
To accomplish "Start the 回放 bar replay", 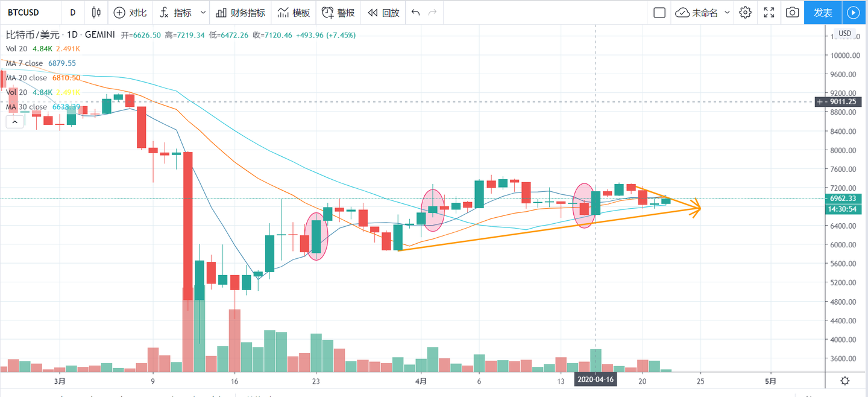I will 383,13.
